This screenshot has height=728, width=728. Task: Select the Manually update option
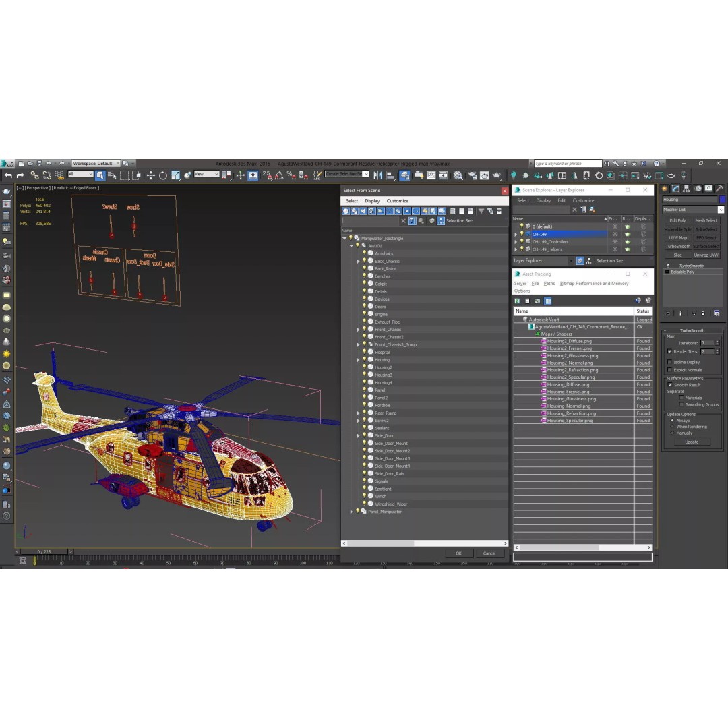pos(672,433)
